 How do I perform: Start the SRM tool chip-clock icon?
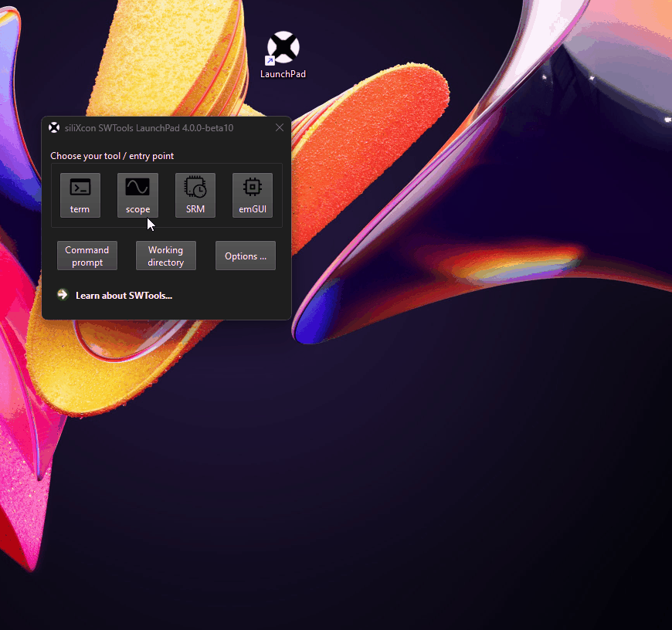point(195,187)
